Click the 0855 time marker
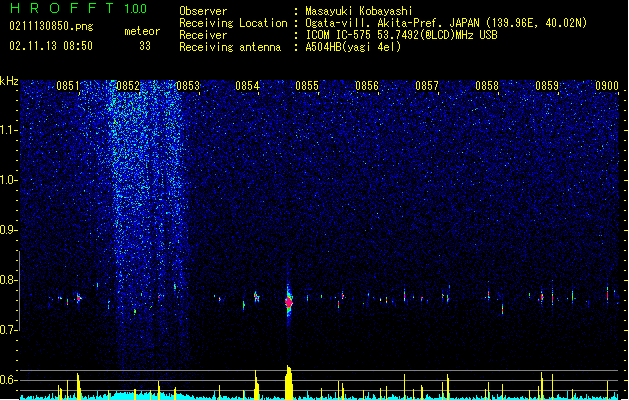 pos(307,86)
